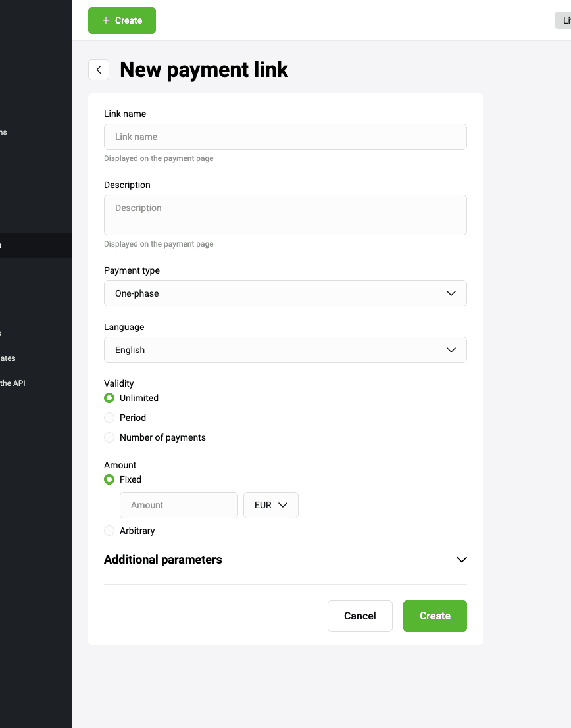Click the back arrow beside New payment link

point(99,70)
